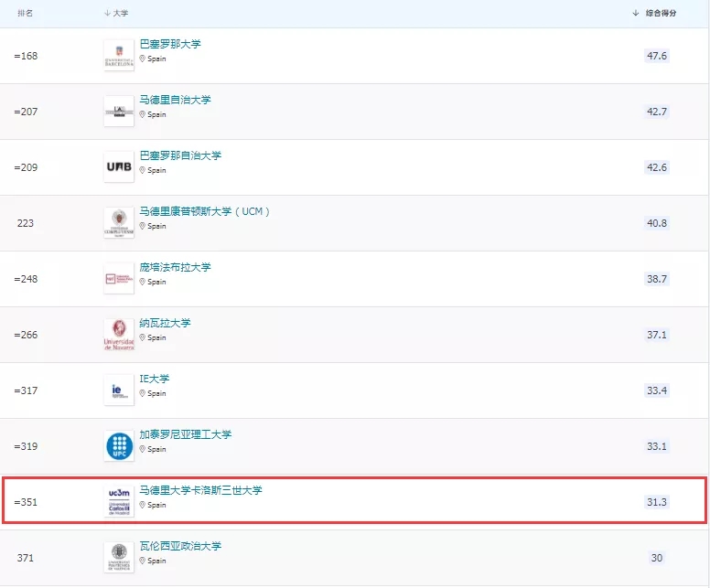Open 马德里大学卡洛斯三世大学 link
Image resolution: width=710 pixels, height=588 pixels.
pyautogui.click(x=201, y=490)
